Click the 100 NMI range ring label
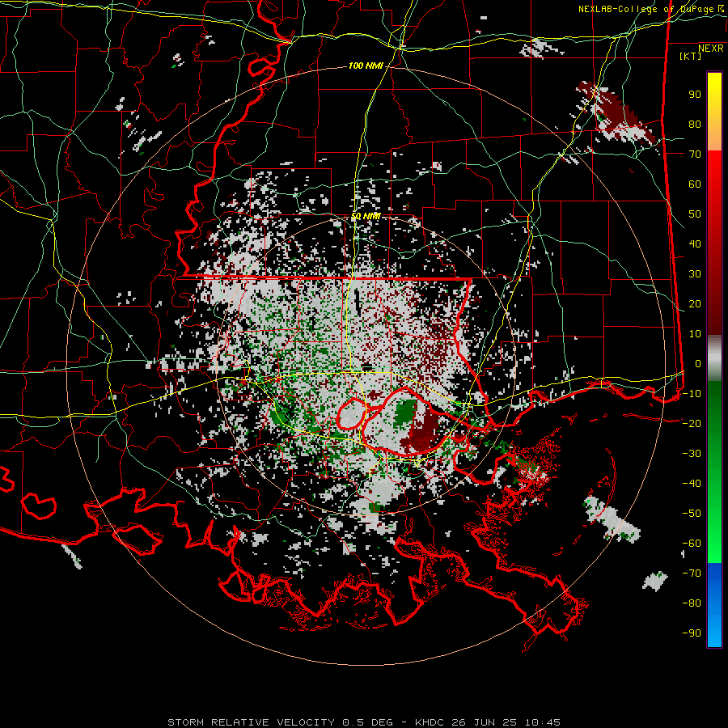The image size is (728, 728). 366,66
